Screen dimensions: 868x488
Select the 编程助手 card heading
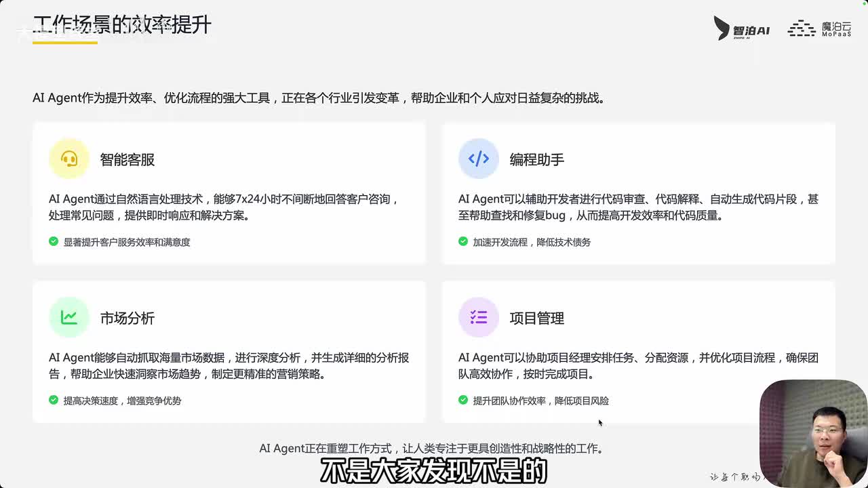tap(537, 160)
